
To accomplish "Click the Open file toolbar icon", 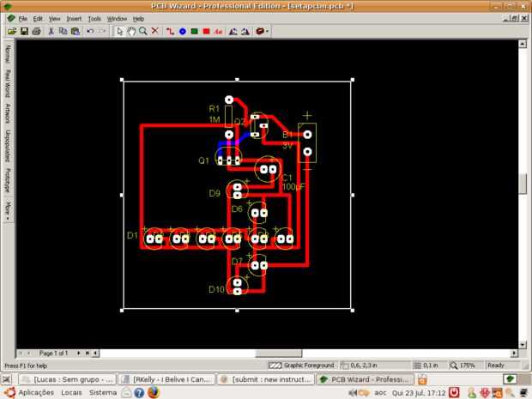I will point(12,32).
